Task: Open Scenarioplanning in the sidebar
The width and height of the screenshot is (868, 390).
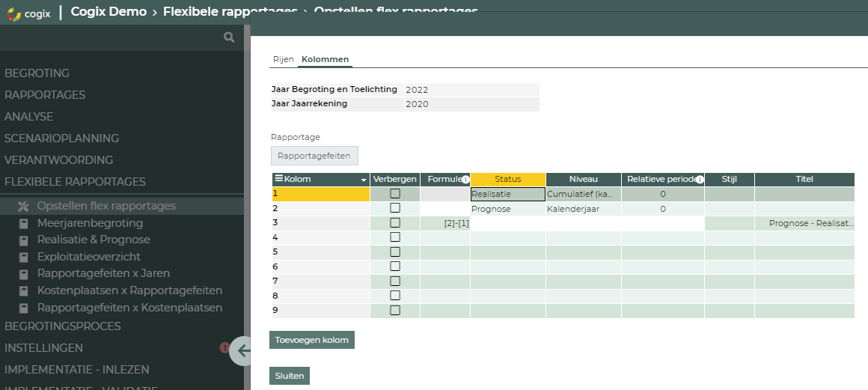Action: pos(61,138)
